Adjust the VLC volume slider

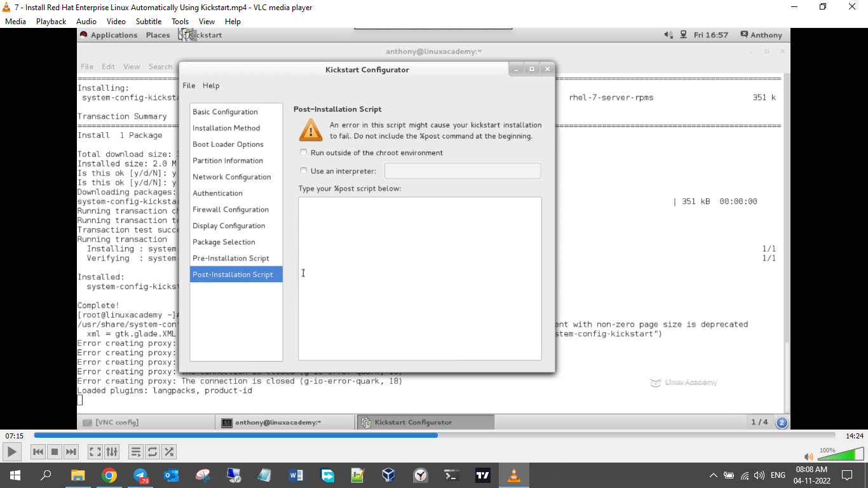(x=840, y=454)
